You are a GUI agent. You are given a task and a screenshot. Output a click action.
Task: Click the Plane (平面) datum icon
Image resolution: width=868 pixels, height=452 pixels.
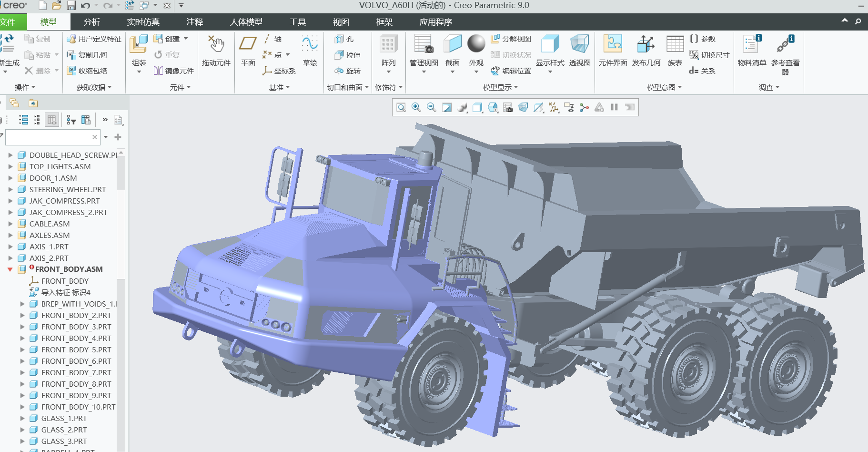[x=248, y=44]
